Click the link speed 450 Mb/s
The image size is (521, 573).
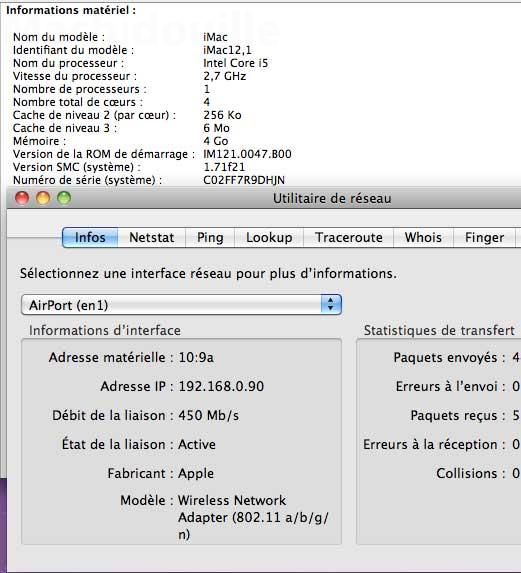pyautogui.click(x=209, y=415)
